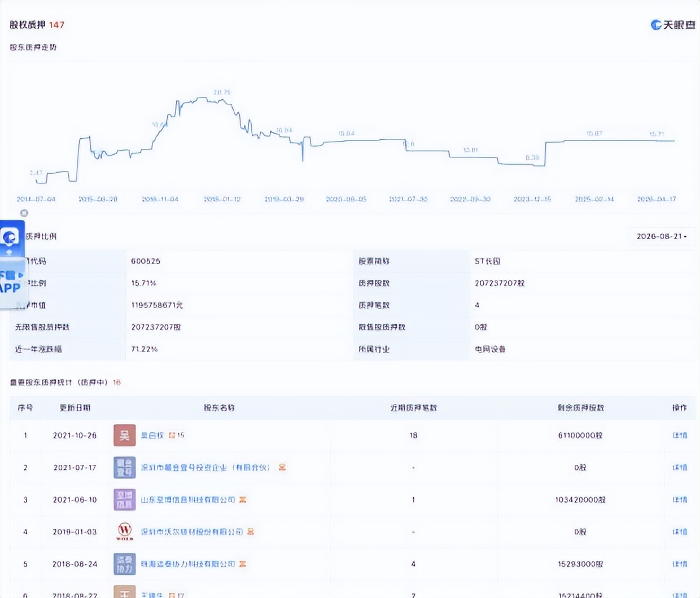Viewport: 700px width, 598px height.
Task: Click the 2018-01-12 axis date label
Action: tap(222, 199)
